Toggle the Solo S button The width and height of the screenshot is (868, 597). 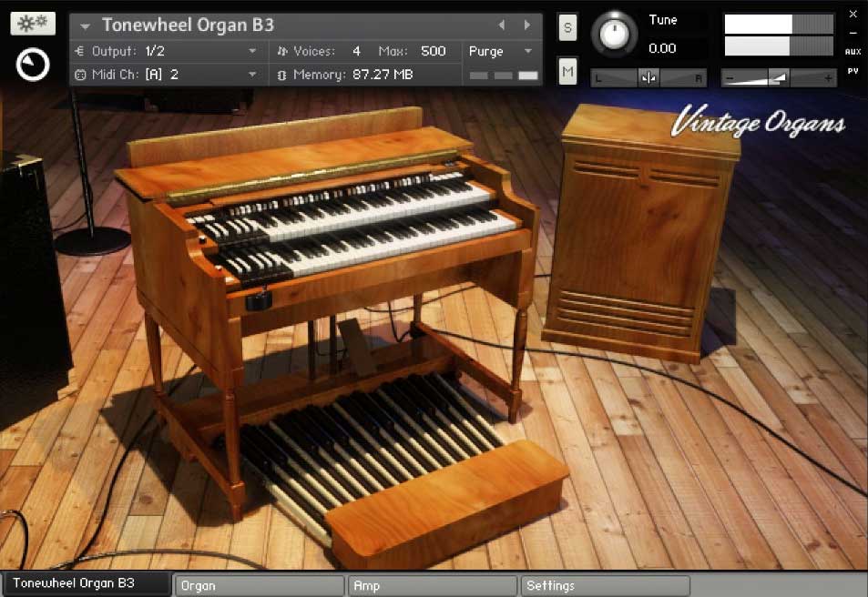[567, 27]
